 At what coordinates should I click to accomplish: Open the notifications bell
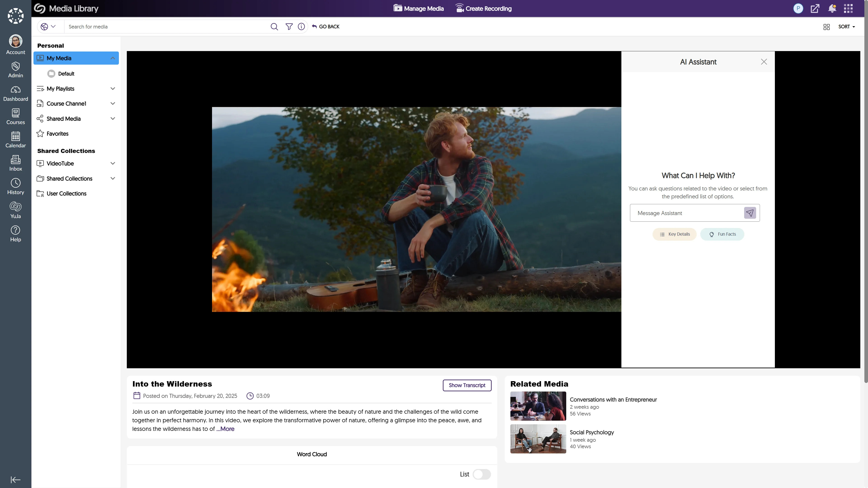tap(832, 8)
